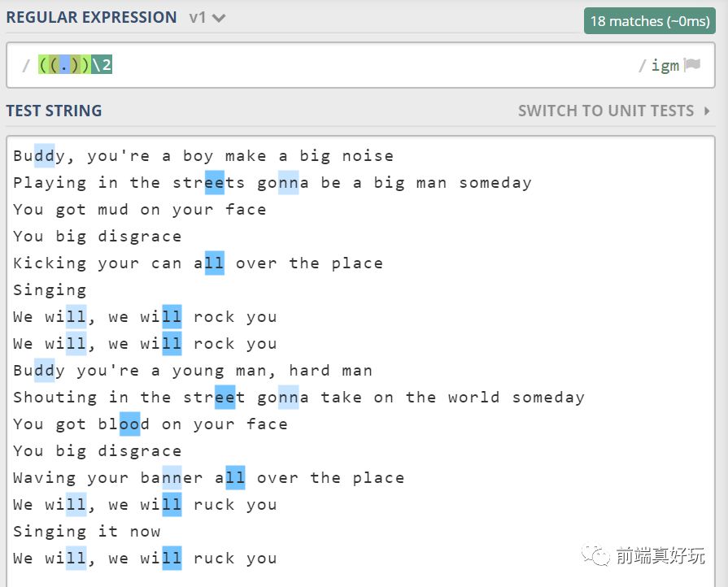728x587 pixels.
Task: Click line "Buddy you're a young man, hard man"
Action: click(193, 371)
